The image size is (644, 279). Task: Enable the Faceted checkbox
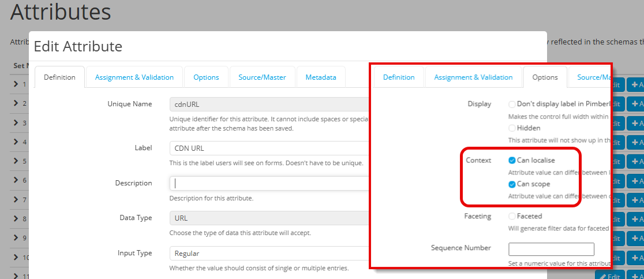pos(512,216)
